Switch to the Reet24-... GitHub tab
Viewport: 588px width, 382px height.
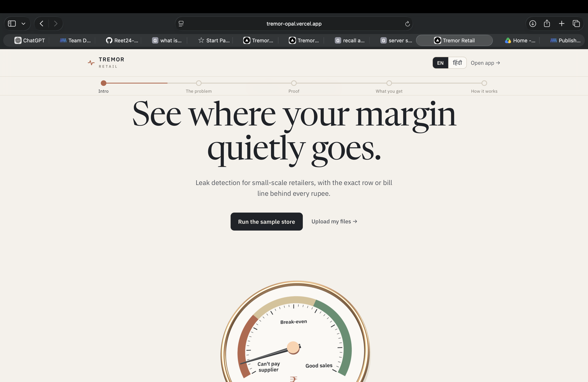(122, 41)
